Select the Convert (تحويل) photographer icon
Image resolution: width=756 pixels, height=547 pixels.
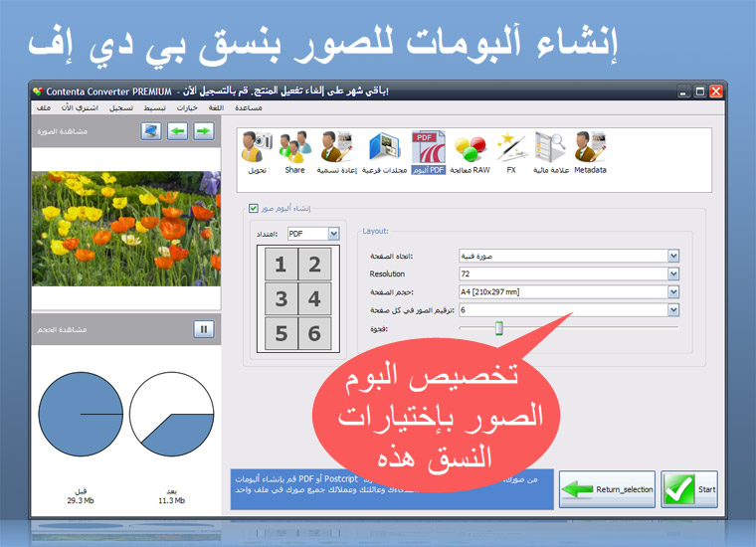(x=257, y=147)
